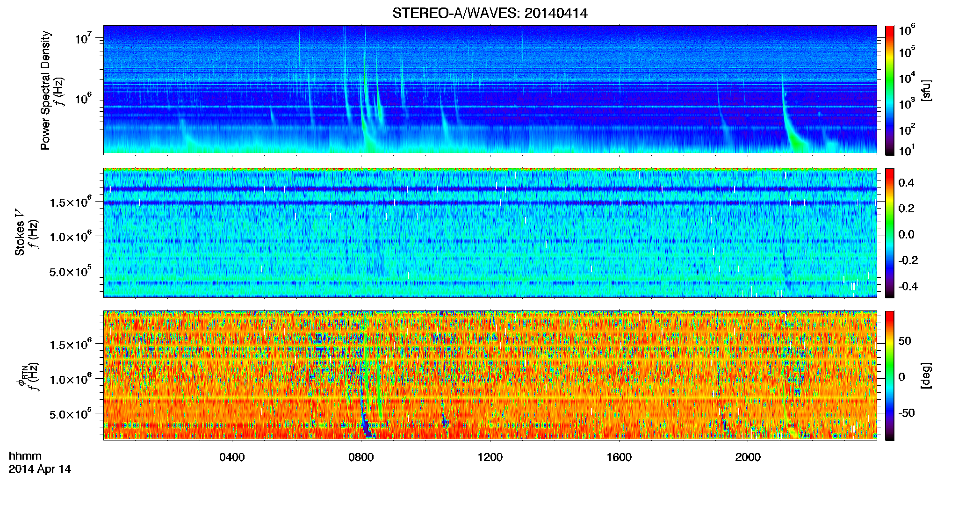Screen dimensions: 980x505
Task: Click 5.0×10^5 tick on Stokes V panel
Action: coord(70,271)
